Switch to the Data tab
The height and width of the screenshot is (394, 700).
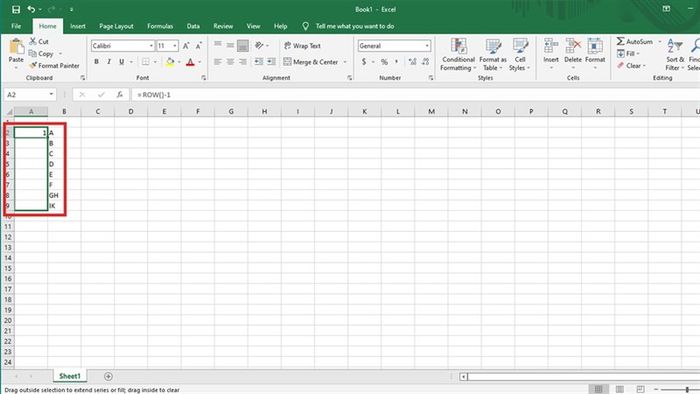coord(193,26)
